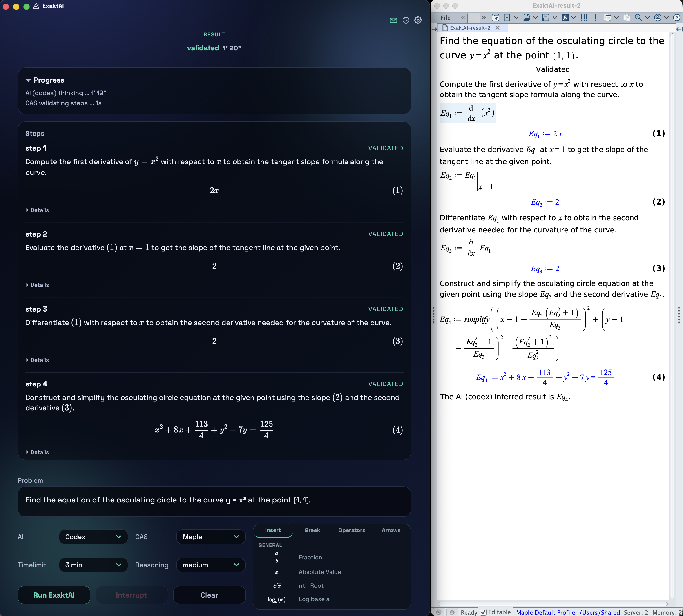This screenshot has height=616, width=683.
Task: Open ExaktAI settings gear
Action: [x=418, y=20]
